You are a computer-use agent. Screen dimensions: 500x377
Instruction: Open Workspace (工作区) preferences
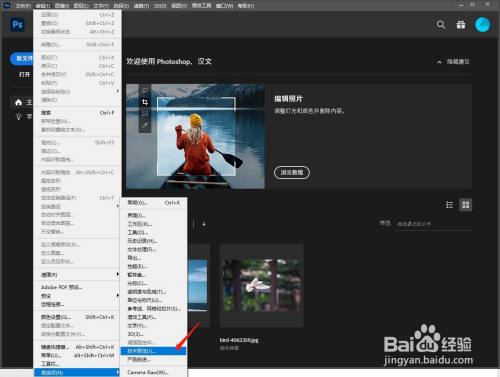tap(153, 224)
